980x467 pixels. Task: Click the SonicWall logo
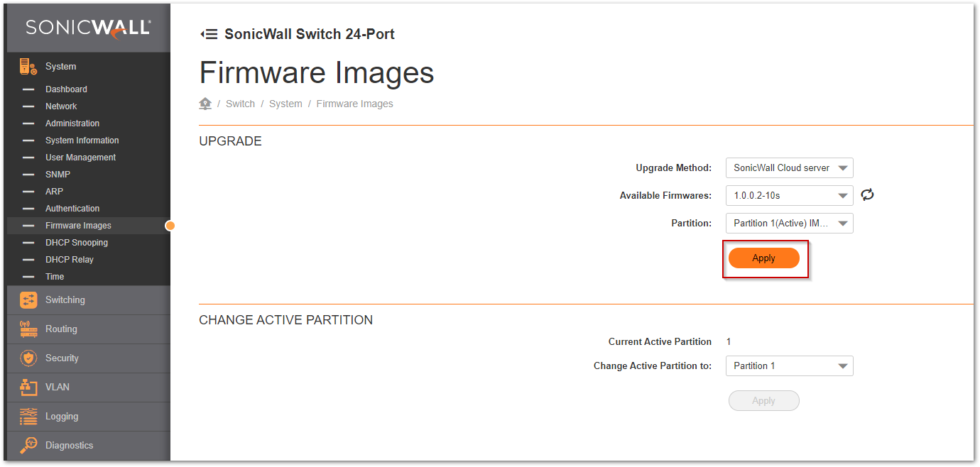88,28
